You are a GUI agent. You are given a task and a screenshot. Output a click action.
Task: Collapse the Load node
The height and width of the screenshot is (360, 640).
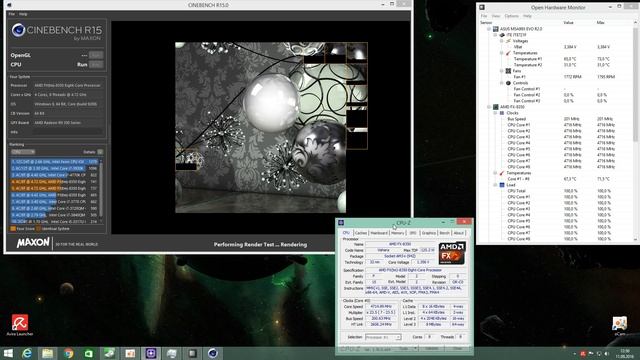tap(496, 185)
